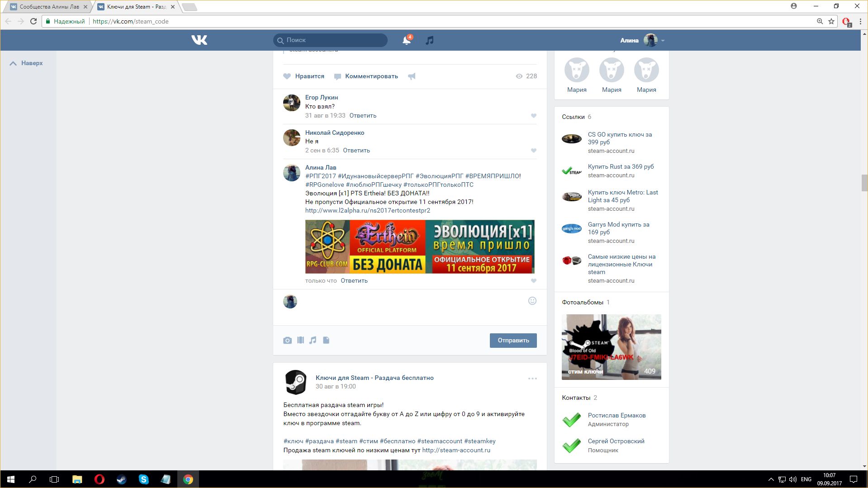
Task: Open Steam from the taskbar
Action: pyautogui.click(x=121, y=479)
